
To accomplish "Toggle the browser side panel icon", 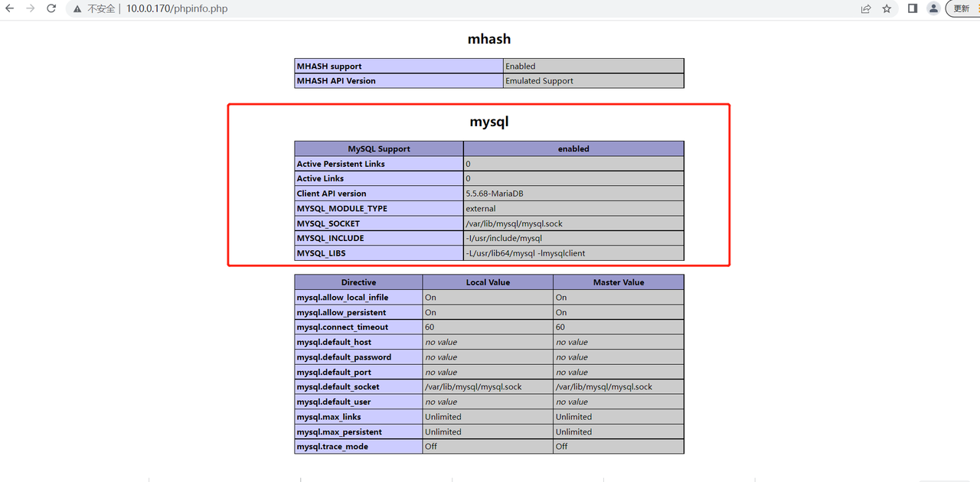I will tap(913, 8).
